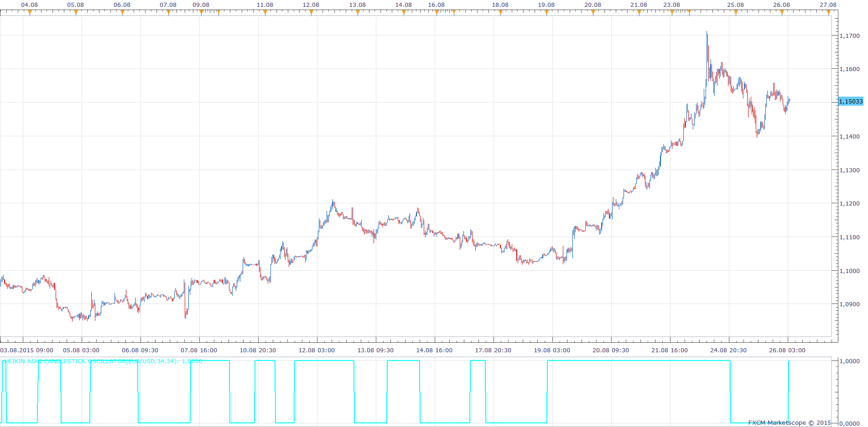
Task: Click the 1,0900 price axis label
Action: [x=850, y=304]
